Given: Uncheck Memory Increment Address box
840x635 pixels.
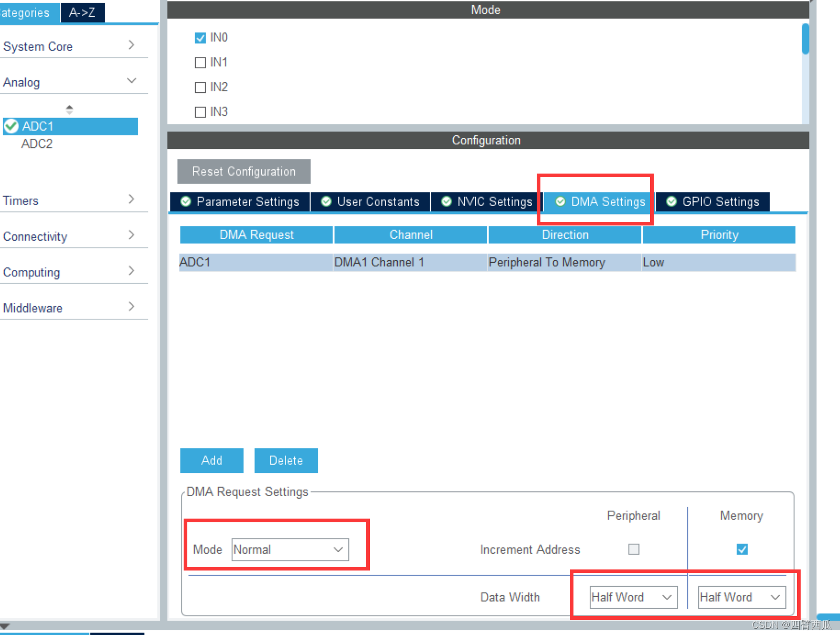Looking at the screenshot, I should [x=742, y=549].
